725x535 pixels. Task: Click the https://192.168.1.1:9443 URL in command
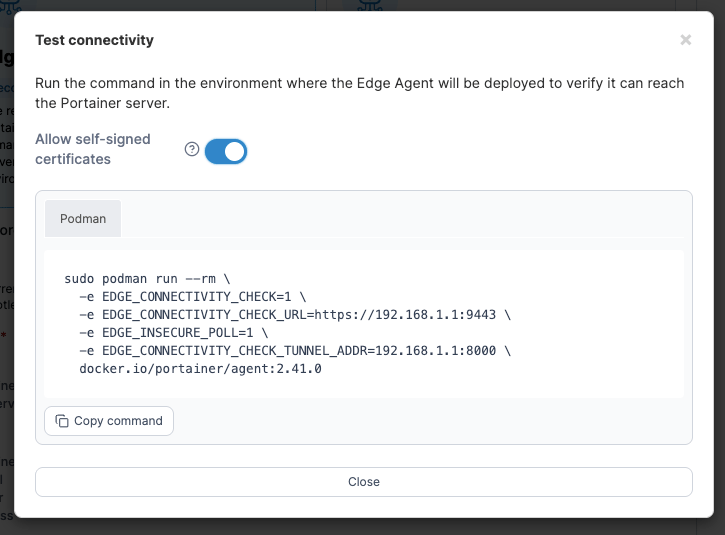point(405,314)
